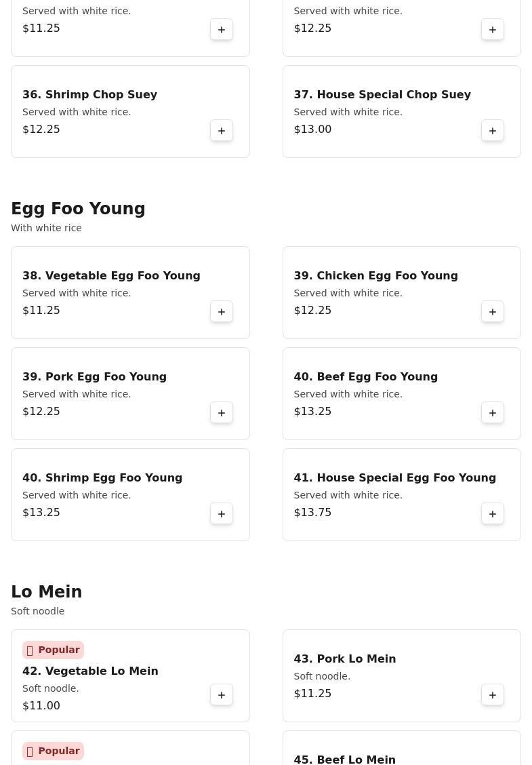532x765 pixels.
Task: Tap plus button on Shrimp Egg Foo Young
Action: (x=222, y=513)
